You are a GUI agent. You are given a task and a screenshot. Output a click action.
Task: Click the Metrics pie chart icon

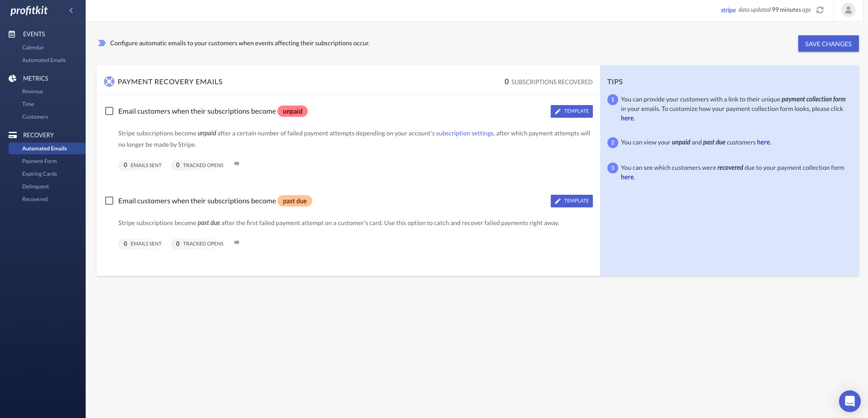pos(12,78)
